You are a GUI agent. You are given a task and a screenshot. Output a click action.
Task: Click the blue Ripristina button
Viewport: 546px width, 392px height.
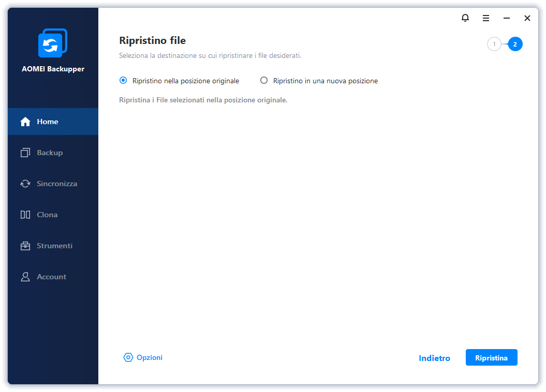[x=491, y=357]
